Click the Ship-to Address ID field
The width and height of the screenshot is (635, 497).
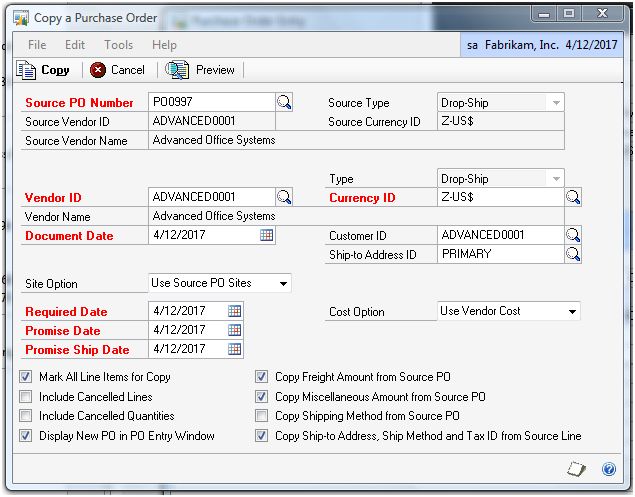(501, 254)
